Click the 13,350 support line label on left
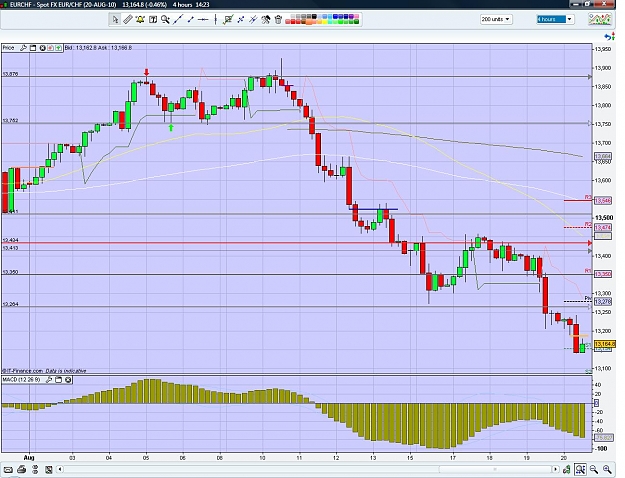Image resolution: width=625 pixels, height=478 pixels. 10,272
